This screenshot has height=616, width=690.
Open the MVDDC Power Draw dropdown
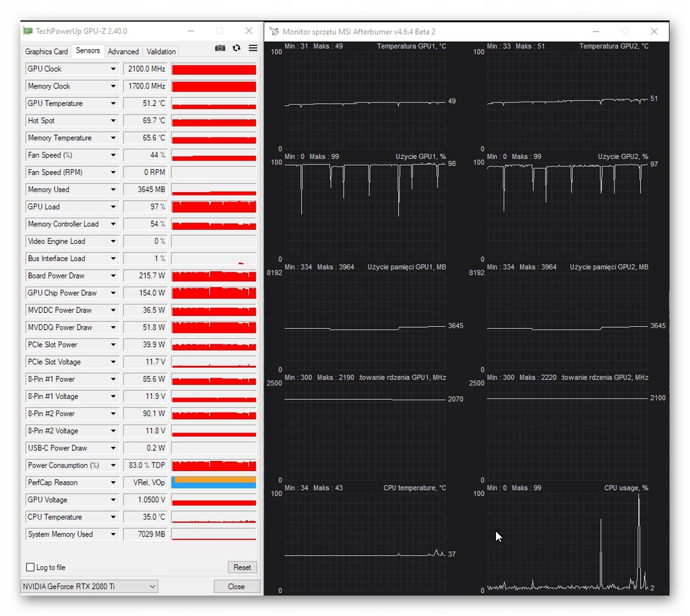point(113,310)
